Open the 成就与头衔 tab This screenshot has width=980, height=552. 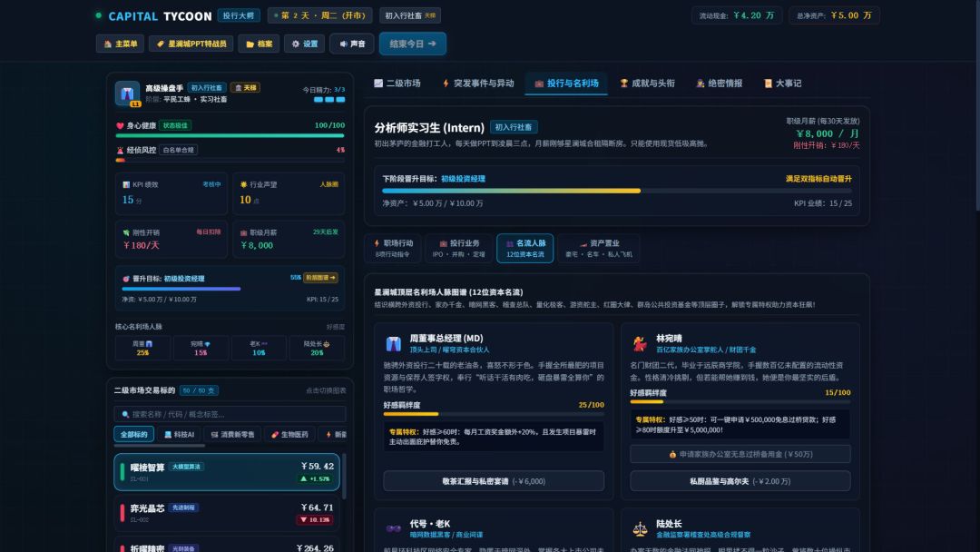click(x=648, y=84)
